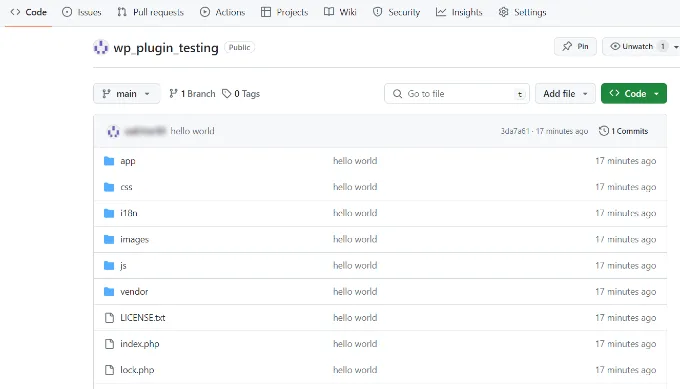Click the repository owner avatar beside wp_plugin_testing

pos(101,47)
